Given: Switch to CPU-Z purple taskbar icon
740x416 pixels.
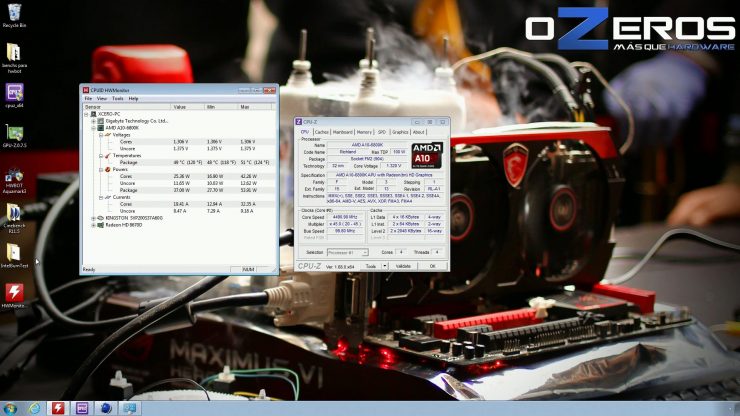Looking at the screenshot, I should 82,408.
